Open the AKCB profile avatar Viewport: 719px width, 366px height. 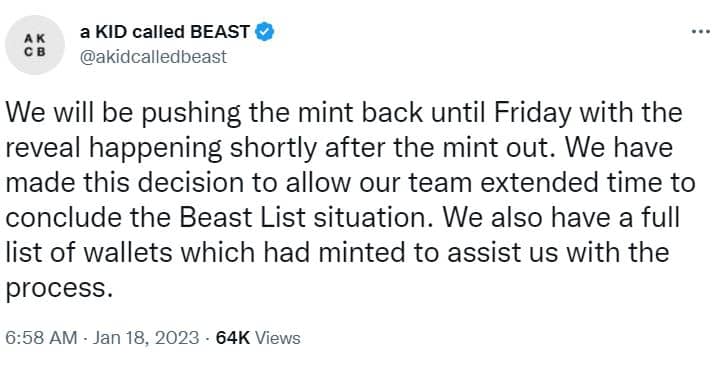pos(35,45)
